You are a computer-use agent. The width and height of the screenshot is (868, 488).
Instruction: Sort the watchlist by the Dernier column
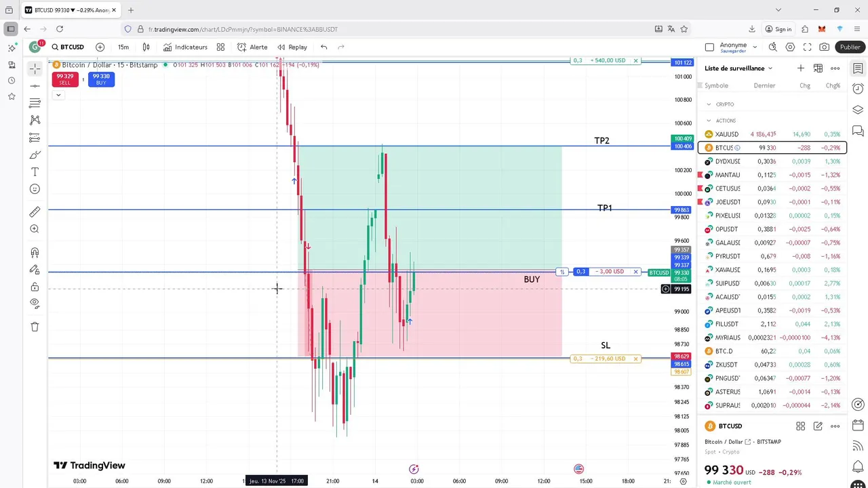click(764, 85)
